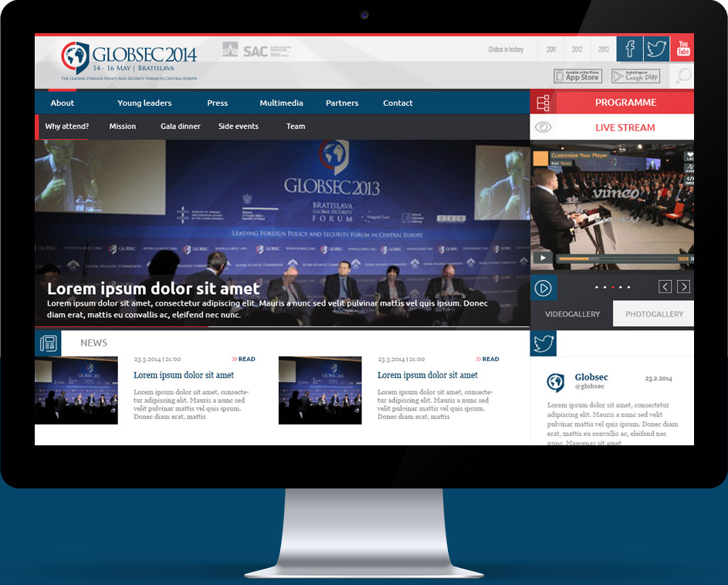The image size is (728, 585).
Task: Click the search magnifier icon
Action: (683, 76)
